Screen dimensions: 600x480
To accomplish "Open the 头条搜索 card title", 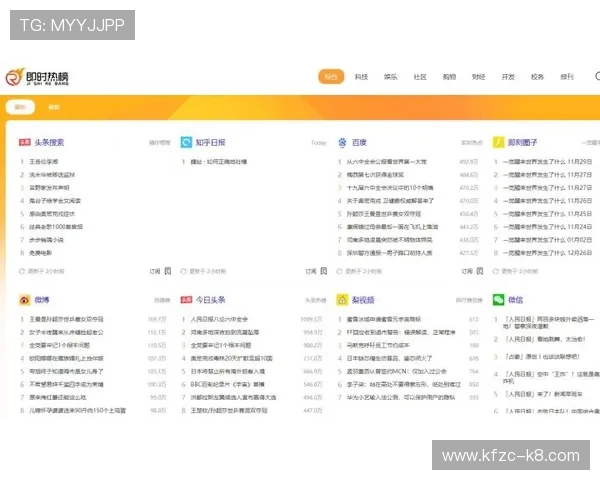I will tap(49, 142).
